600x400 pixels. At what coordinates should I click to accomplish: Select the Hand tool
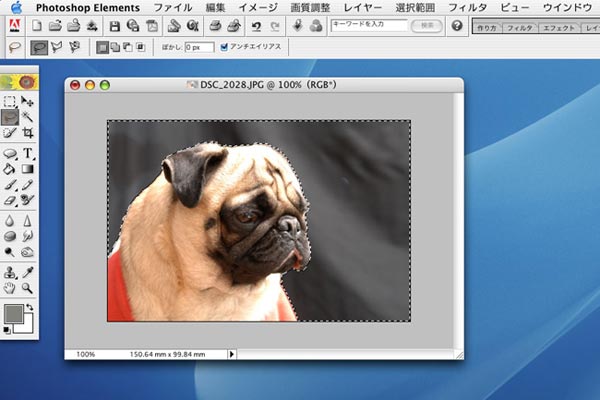pos(10,288)
